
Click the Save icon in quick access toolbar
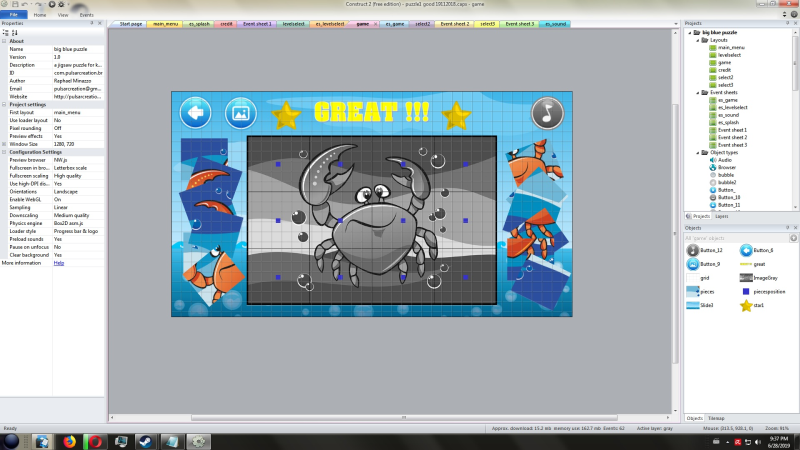[x=15, y=4]
